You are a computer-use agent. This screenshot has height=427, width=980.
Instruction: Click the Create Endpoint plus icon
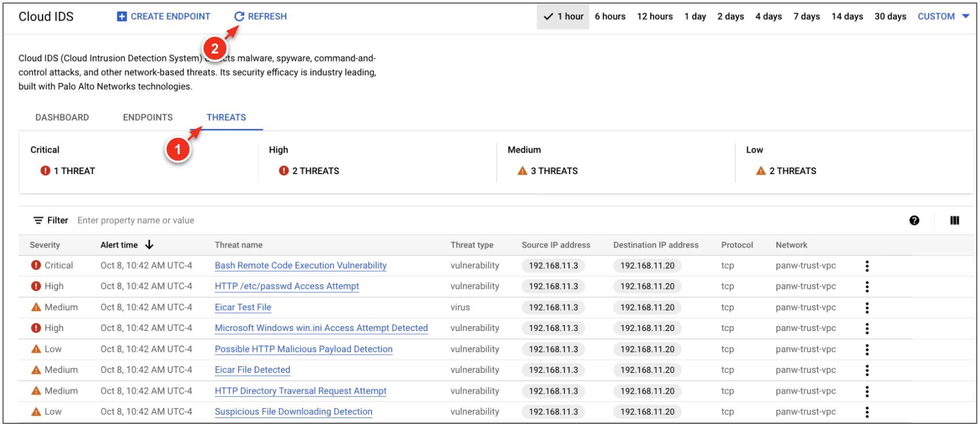[x=122, y=17]
